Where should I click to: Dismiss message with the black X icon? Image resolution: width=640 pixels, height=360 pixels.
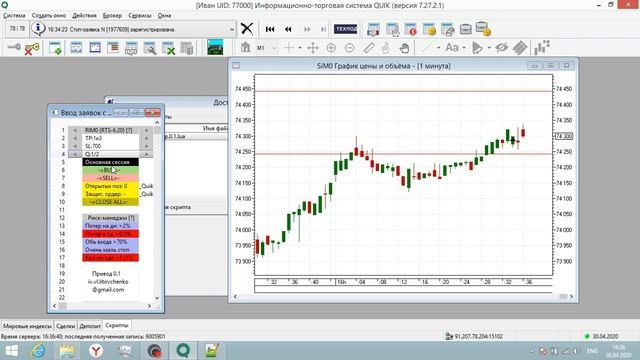coord(247,29)
